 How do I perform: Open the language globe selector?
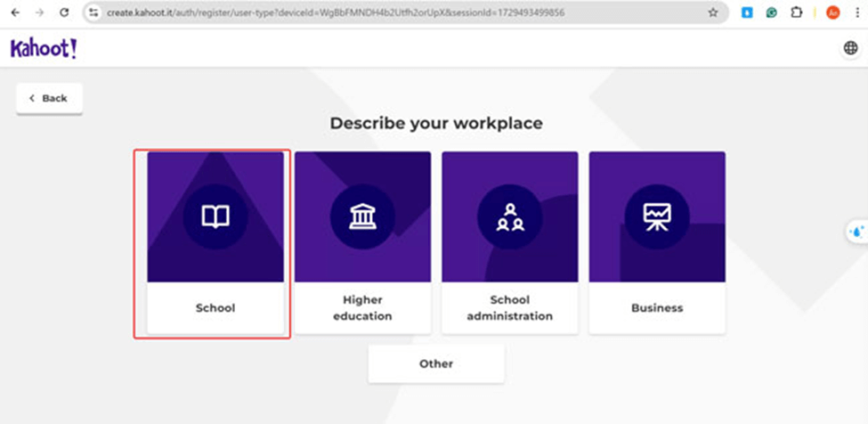(x=850, y=48)
